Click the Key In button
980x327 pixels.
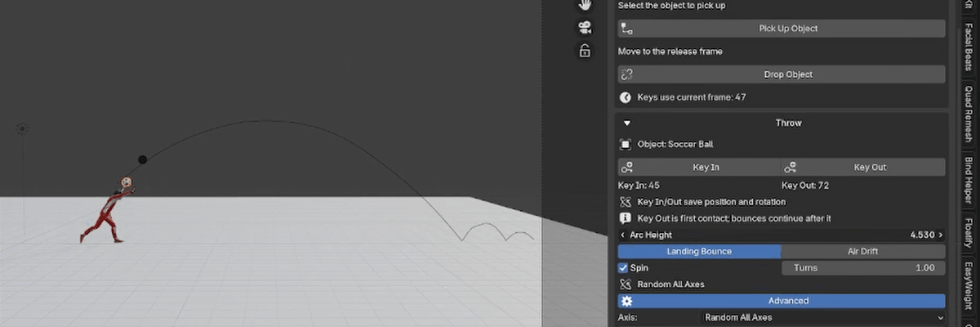pos(699,168)
